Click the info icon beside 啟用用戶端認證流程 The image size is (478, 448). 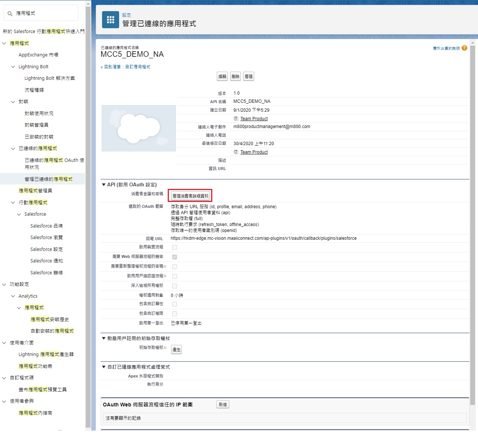coord(165,276)
